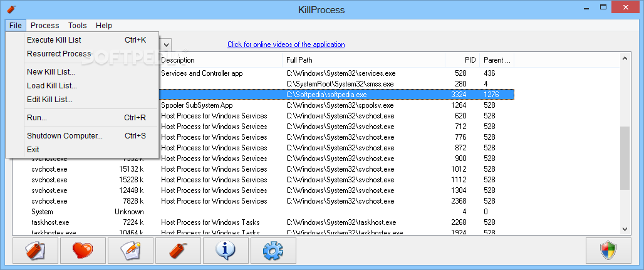Click the memory value 7828 k
This screenshot has height=270, width=644.
click(133, 201)
